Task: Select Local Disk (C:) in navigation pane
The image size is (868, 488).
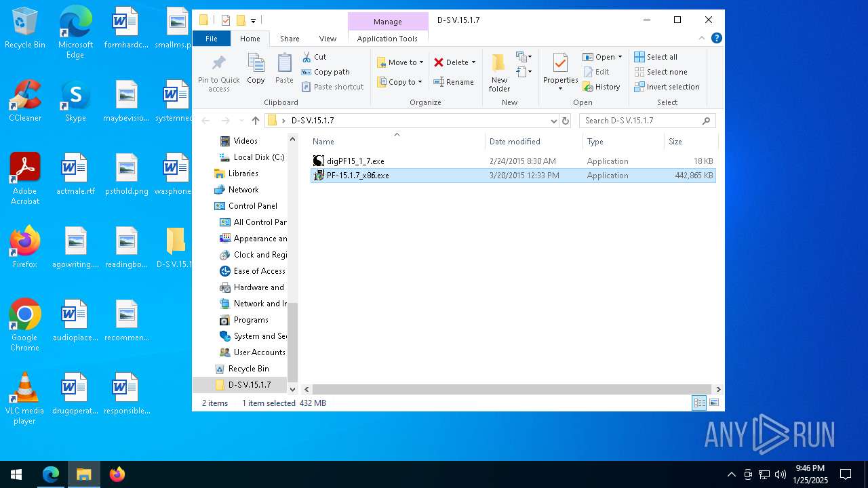Action: [x=252, y=157]
